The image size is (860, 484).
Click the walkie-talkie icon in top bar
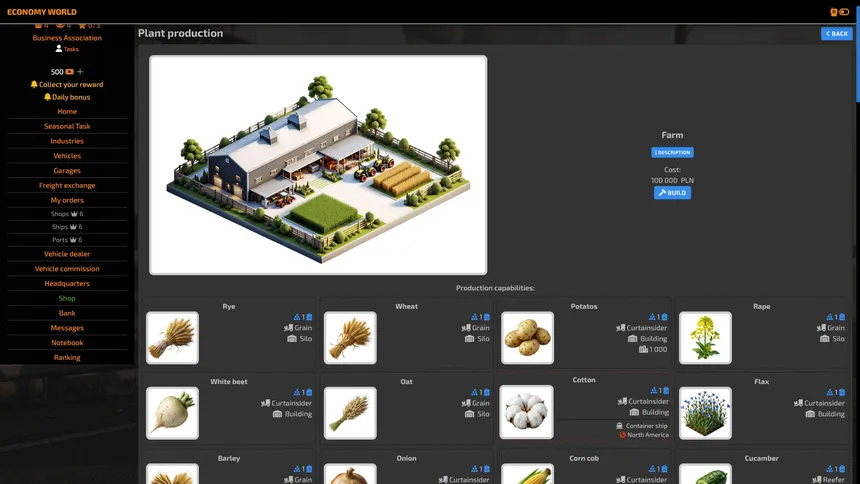point(834,12)
